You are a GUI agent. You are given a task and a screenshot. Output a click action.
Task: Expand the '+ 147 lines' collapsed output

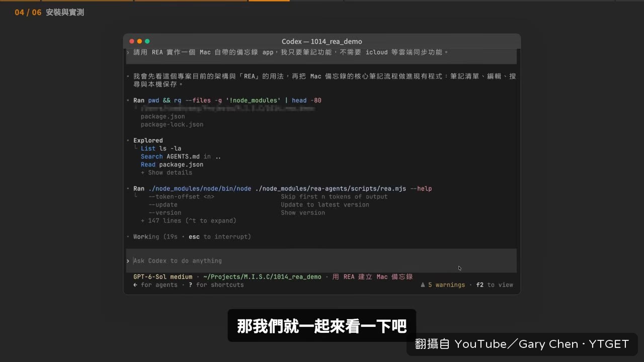click(189, 221)
